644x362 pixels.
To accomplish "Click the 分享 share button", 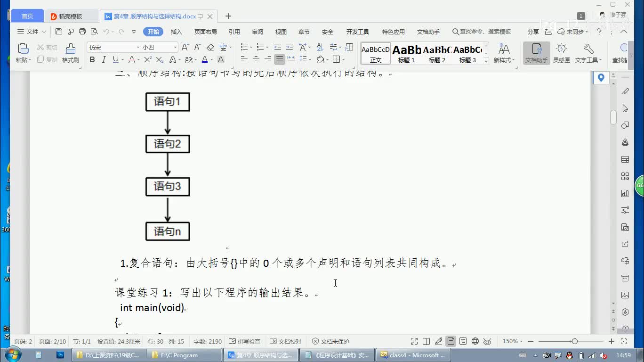I will pos(533,32).
